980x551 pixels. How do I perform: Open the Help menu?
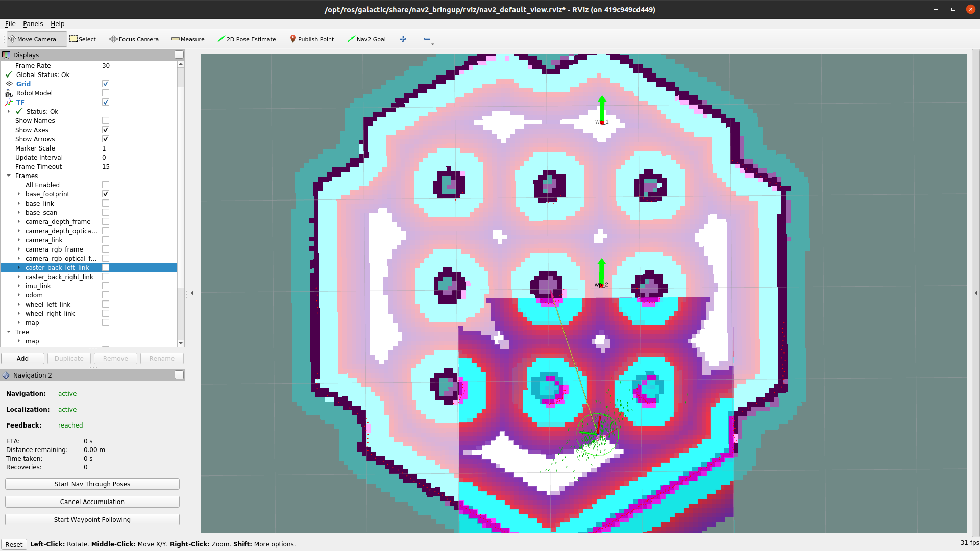[x=57, y=23]
